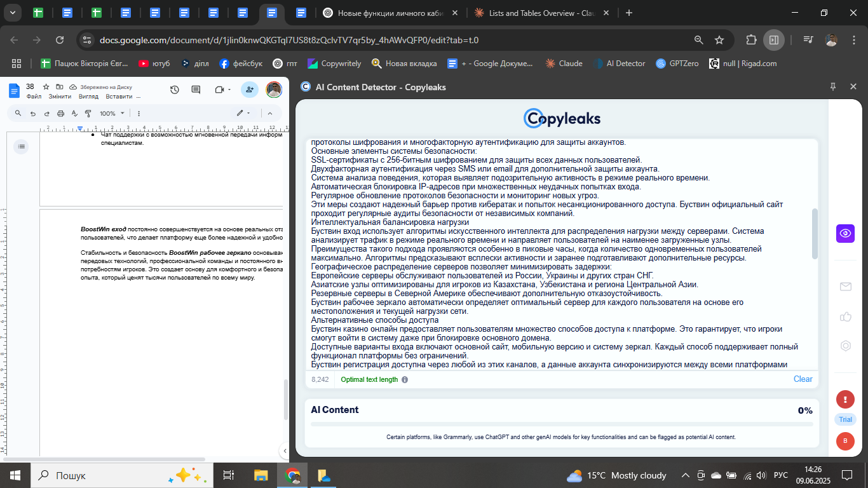Click the Google Docs home icon
This screenshot has height=488, width=868.
pos(15,90)
